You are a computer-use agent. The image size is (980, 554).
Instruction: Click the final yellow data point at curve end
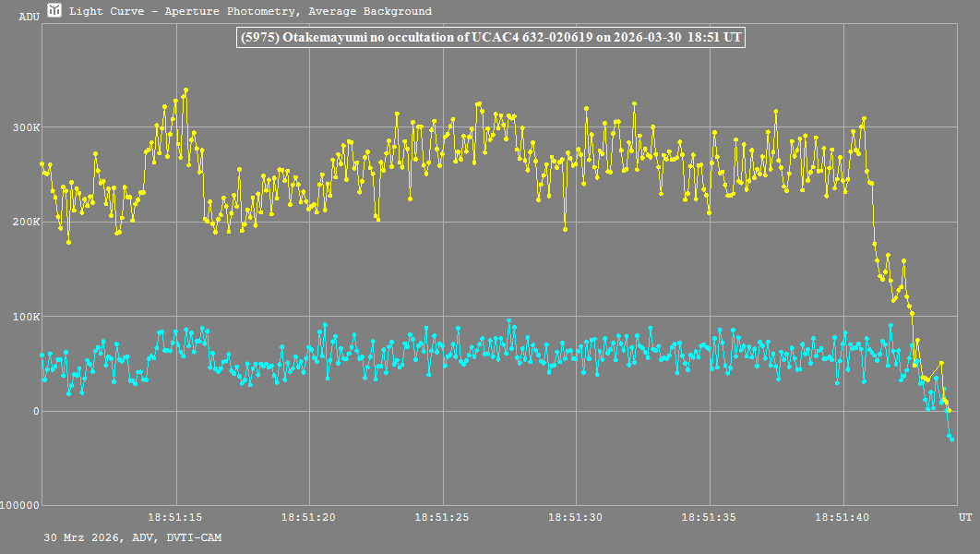(949, 410)
